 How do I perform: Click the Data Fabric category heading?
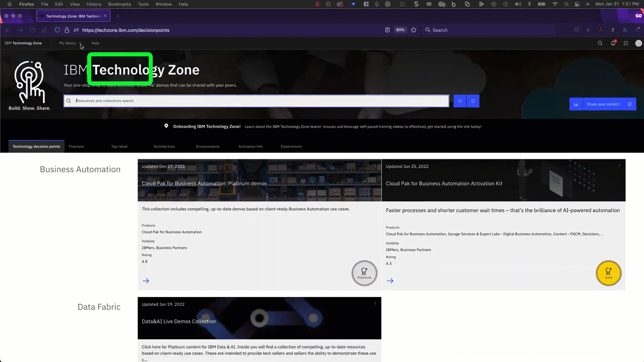point(99,307)
